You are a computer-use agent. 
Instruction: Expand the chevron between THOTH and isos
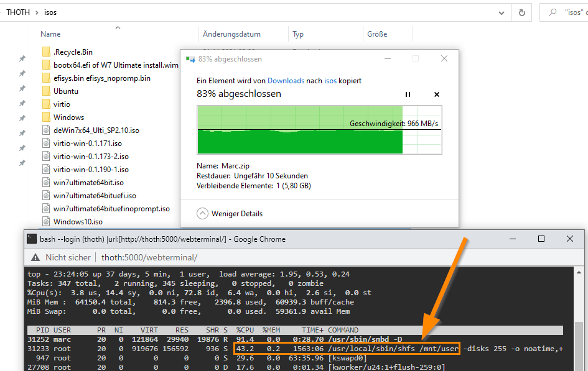pos(37,12)
